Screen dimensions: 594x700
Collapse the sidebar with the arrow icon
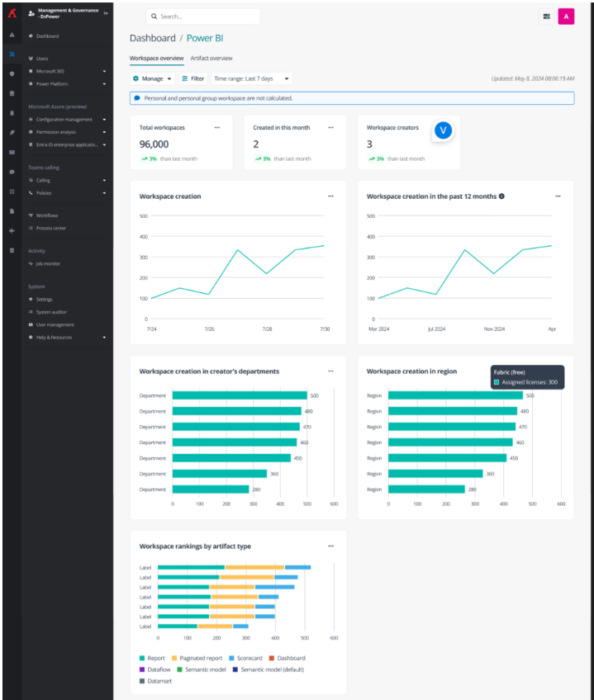[106, 13]
